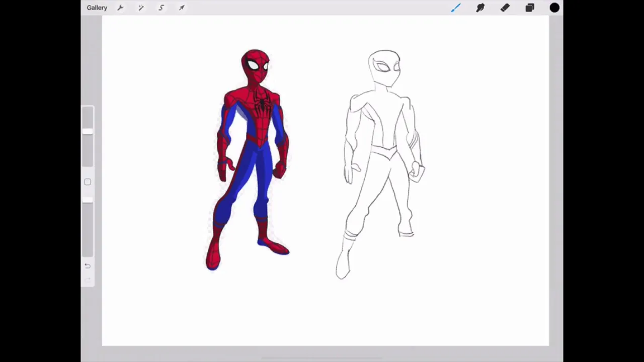Open the Adjustments magic wand menu
This screenshot has width=644, height=362.
141,8
